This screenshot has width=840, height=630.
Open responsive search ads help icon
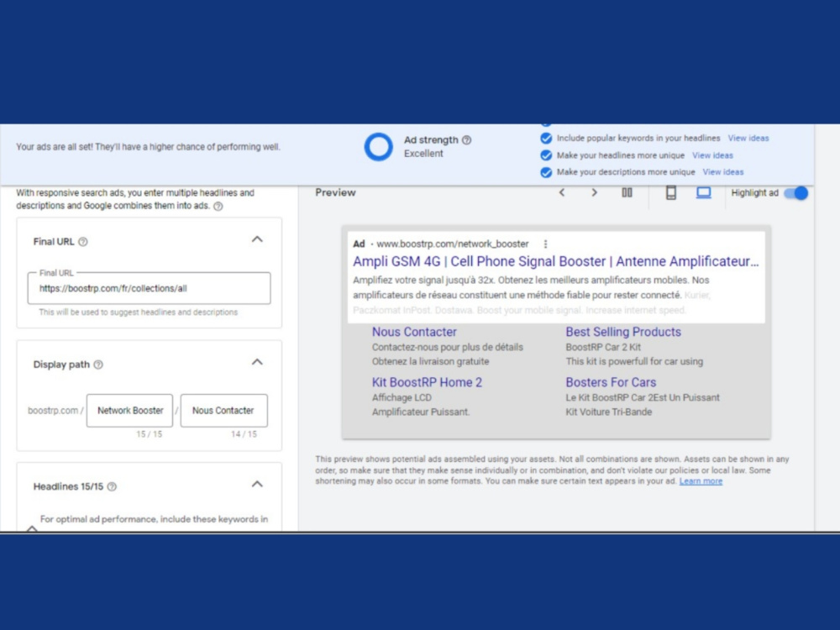(x=218, y=207)
